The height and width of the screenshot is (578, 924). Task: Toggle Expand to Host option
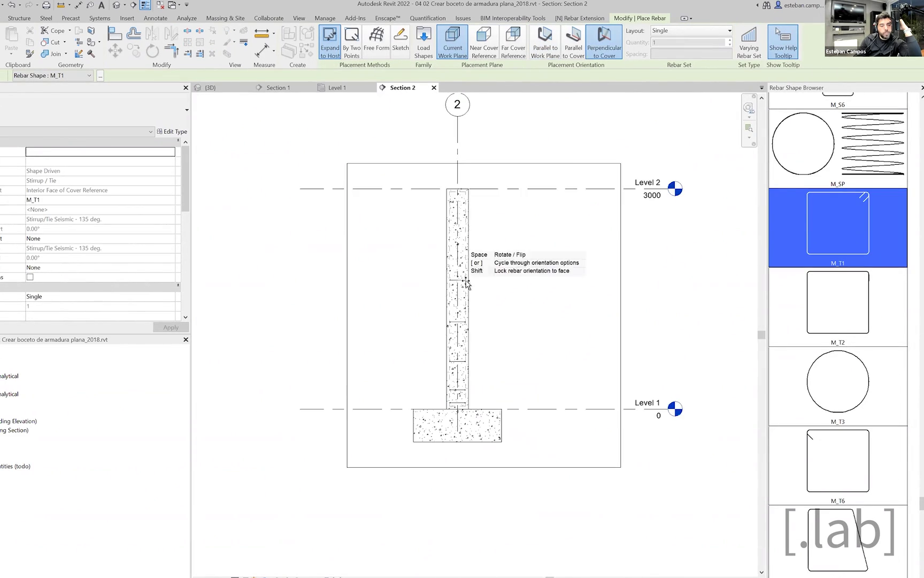330,42
